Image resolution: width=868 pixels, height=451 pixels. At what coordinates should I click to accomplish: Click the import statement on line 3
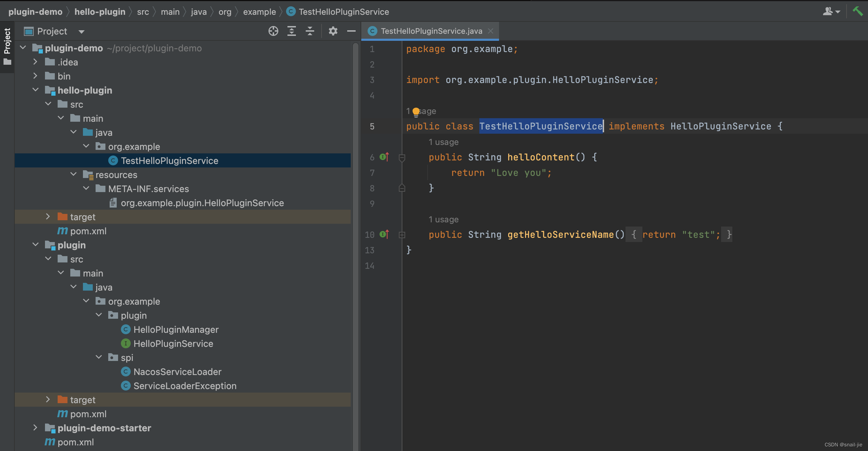click(532, 80)
